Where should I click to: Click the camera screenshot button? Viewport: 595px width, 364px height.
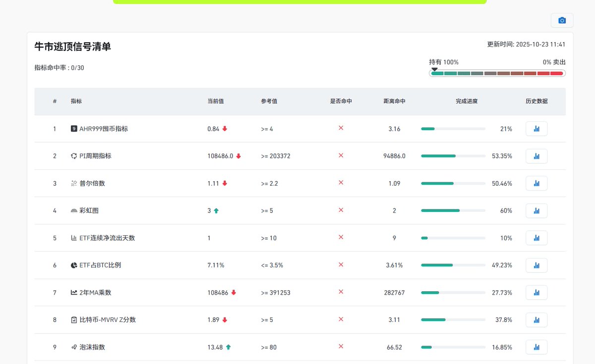click(x=562, y=20)
